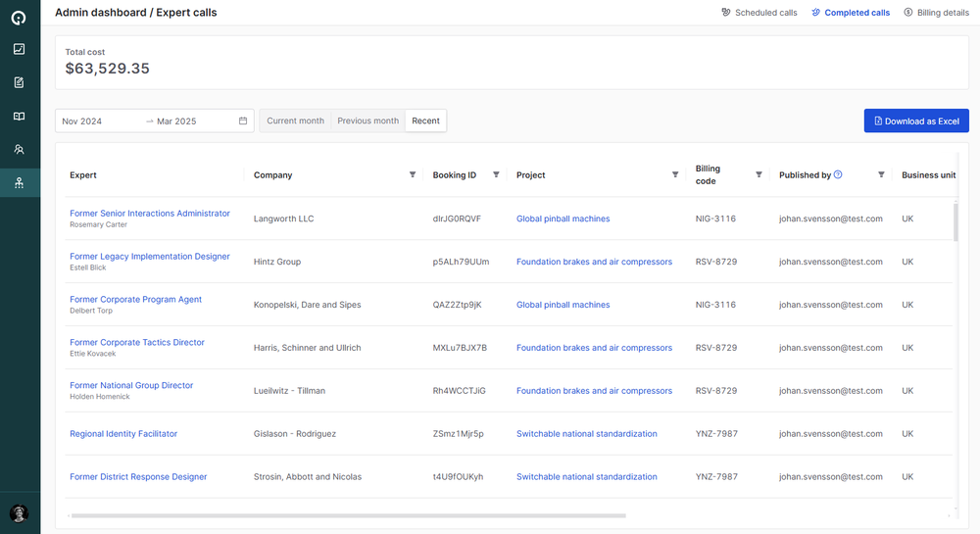The height and width of the screenshot is (534, 980).
Task: Click the Download as Excel button
Action: pos(916,121)
